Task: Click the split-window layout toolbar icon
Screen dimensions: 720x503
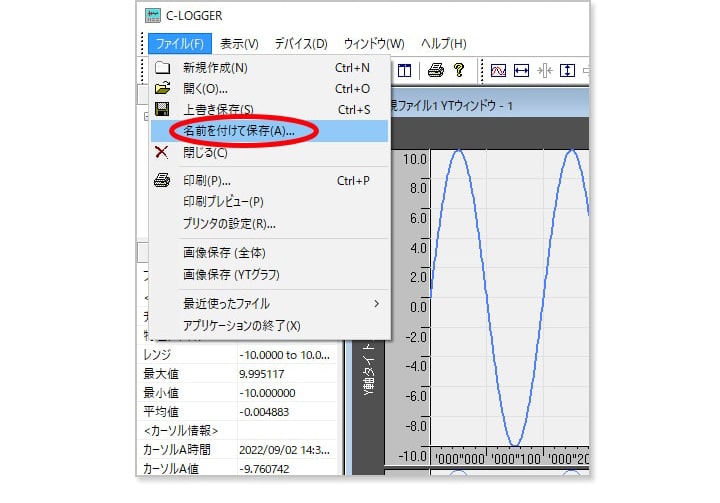Action: pyautogui.click(x=404, y=70)
